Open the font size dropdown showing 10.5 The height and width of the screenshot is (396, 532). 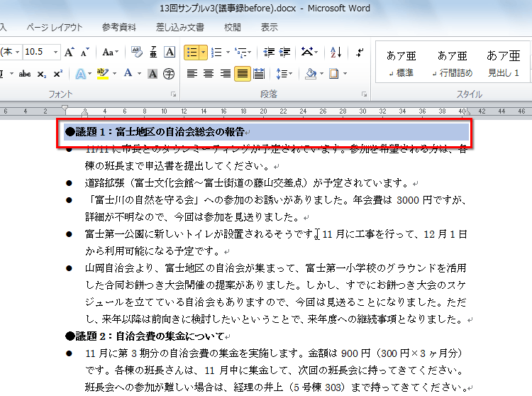tap(55, 53)
